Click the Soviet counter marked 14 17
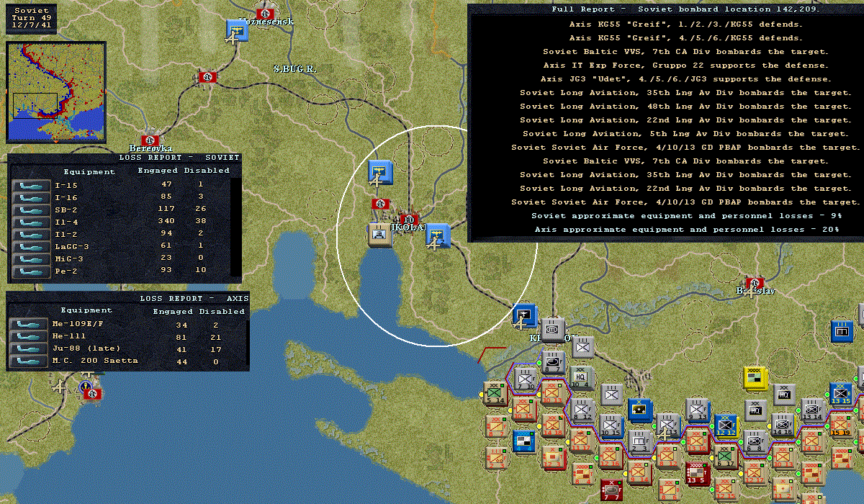 click(811, 441)
